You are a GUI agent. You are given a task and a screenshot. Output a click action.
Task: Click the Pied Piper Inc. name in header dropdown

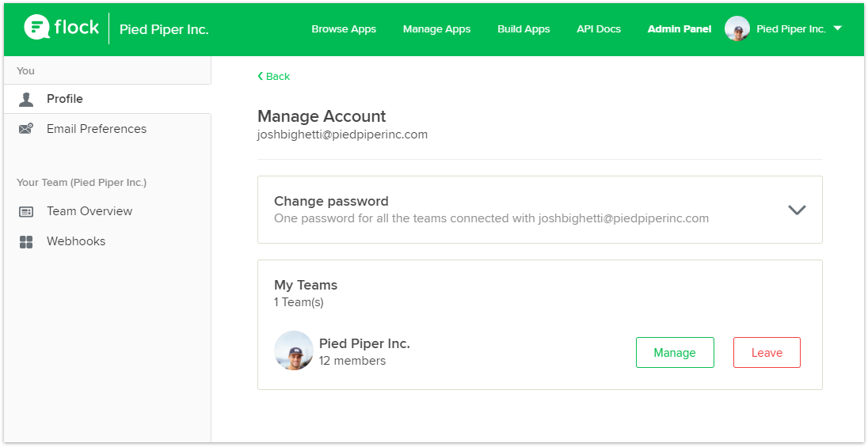click(791, 29)
